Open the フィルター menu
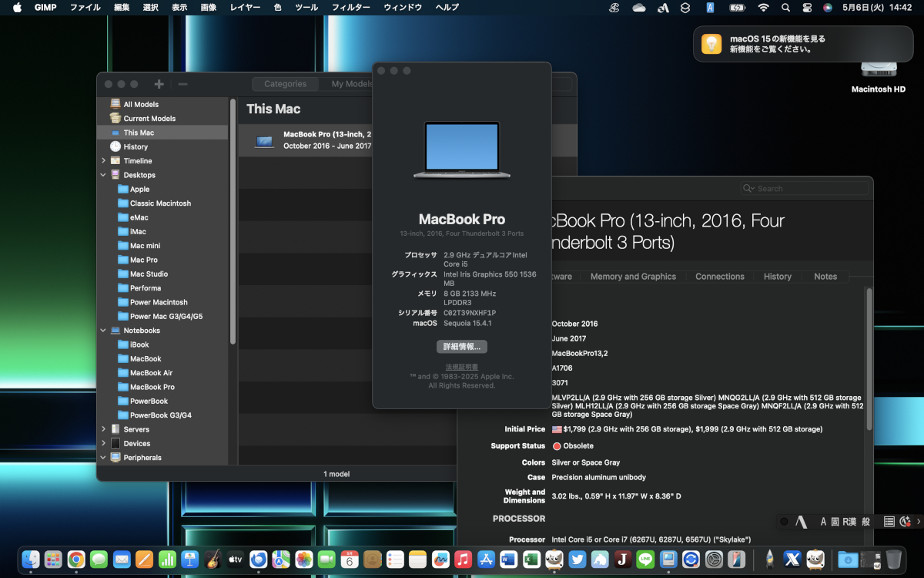The image size is (924, 578). pyautogui.click(x=350, y=7)
